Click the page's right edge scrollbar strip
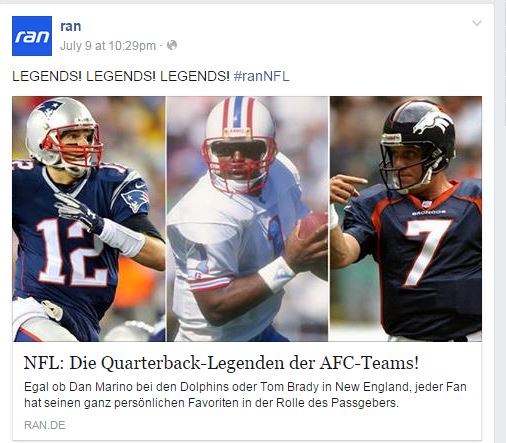The height and width of the screenshot is (443, 506). [500, 223]
